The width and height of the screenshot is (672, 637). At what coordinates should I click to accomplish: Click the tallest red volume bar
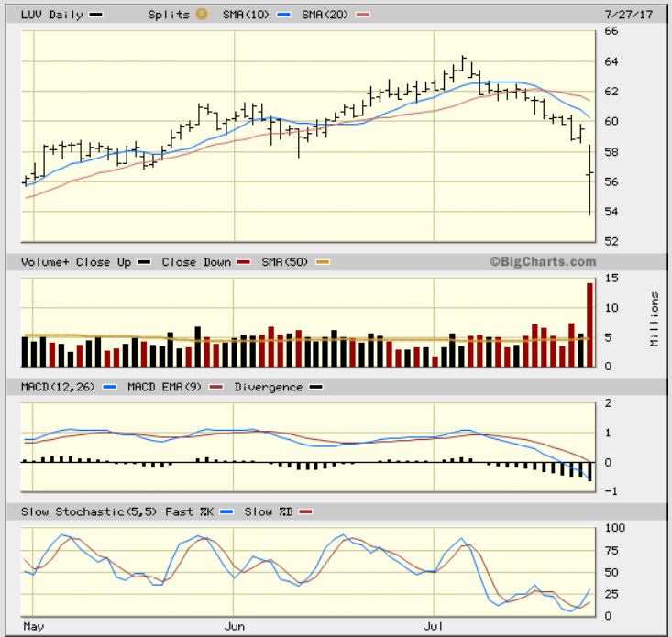590,324
